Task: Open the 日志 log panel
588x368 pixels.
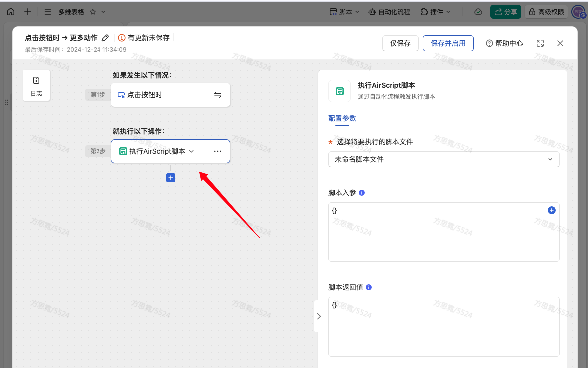Action: coord(36,85)
